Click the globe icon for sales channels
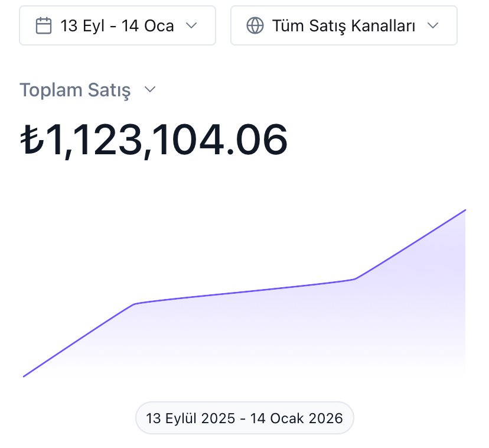This screenshot has height=448, width=489. (x=255, y=25)
